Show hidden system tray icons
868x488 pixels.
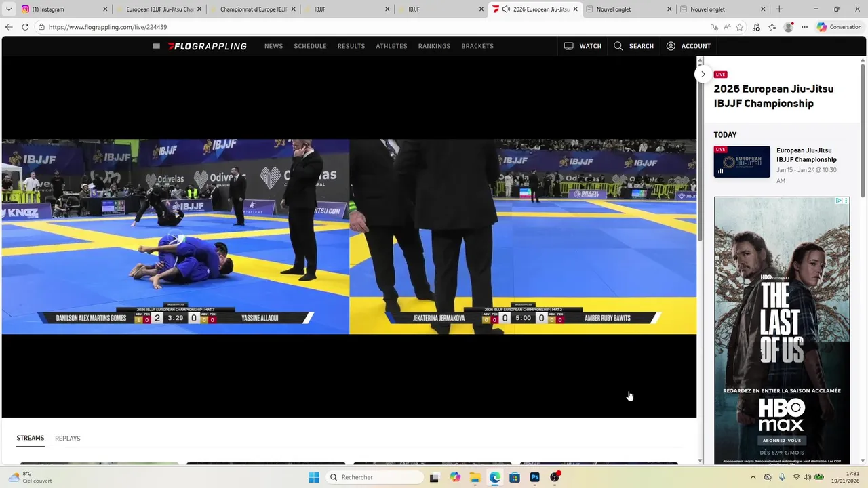click(x=753, y=477)
